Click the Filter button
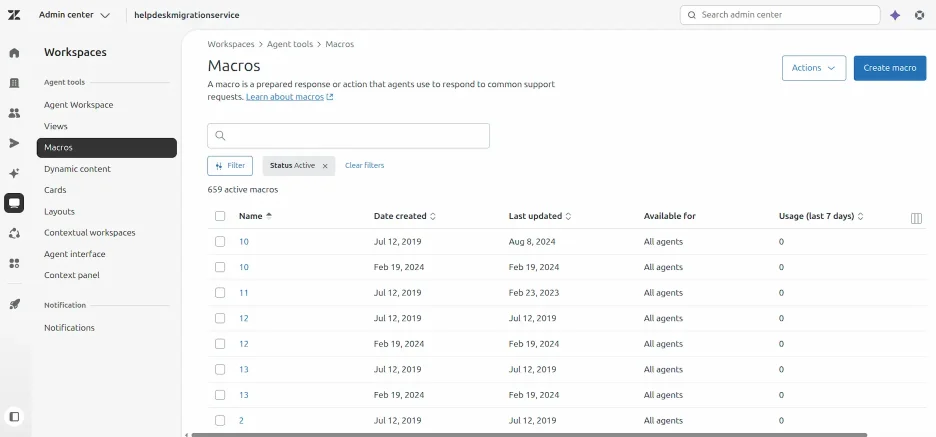The width and height of the screenshot is (936, 437). tap(230, 166)
